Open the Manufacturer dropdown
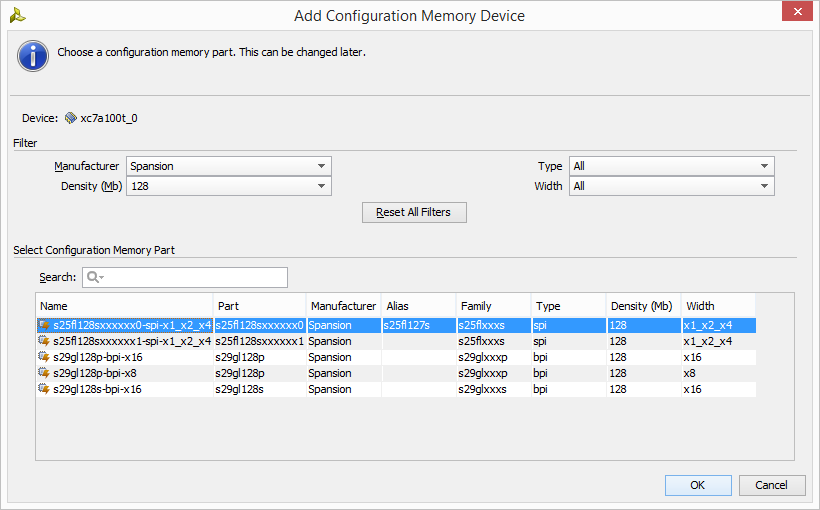Viewport: 820px width, 510px height. 229,166
